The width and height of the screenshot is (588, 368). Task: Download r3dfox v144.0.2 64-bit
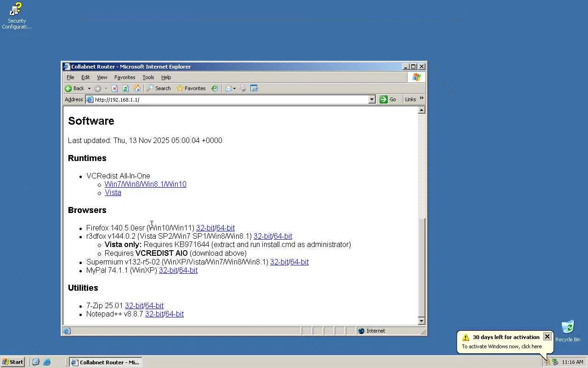[283, 236]
